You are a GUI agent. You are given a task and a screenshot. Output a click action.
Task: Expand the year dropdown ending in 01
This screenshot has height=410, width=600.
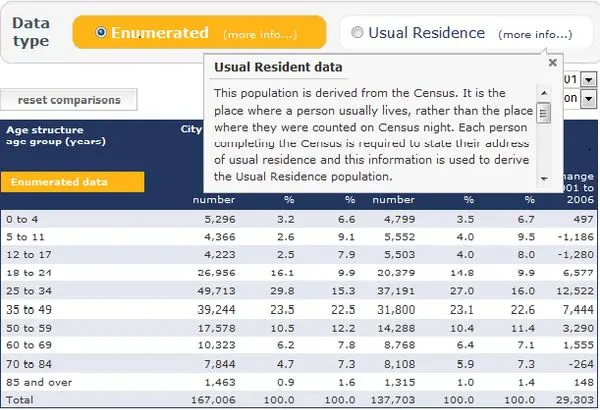tap(589, 80)
